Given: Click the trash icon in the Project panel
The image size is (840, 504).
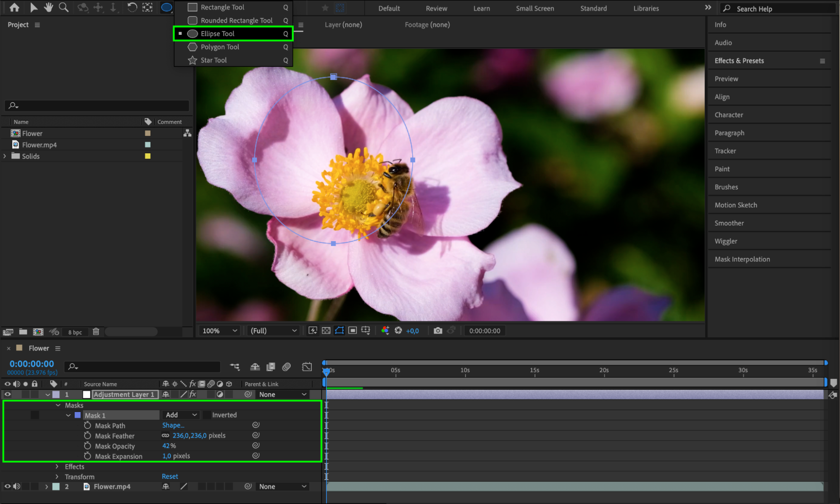Looking at the screenshot, I should pyautogui.click(x=96, y=332).
